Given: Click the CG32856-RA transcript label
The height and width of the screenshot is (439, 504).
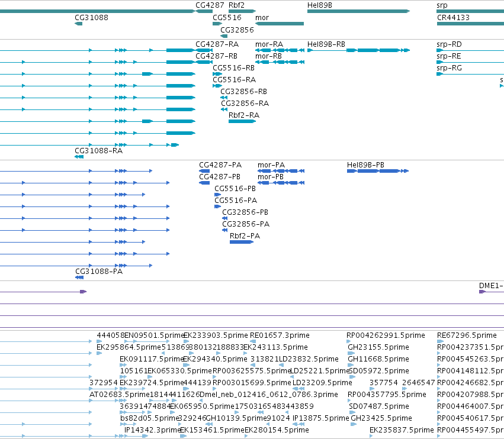Looking at the screenshot, I should point(245,104).
